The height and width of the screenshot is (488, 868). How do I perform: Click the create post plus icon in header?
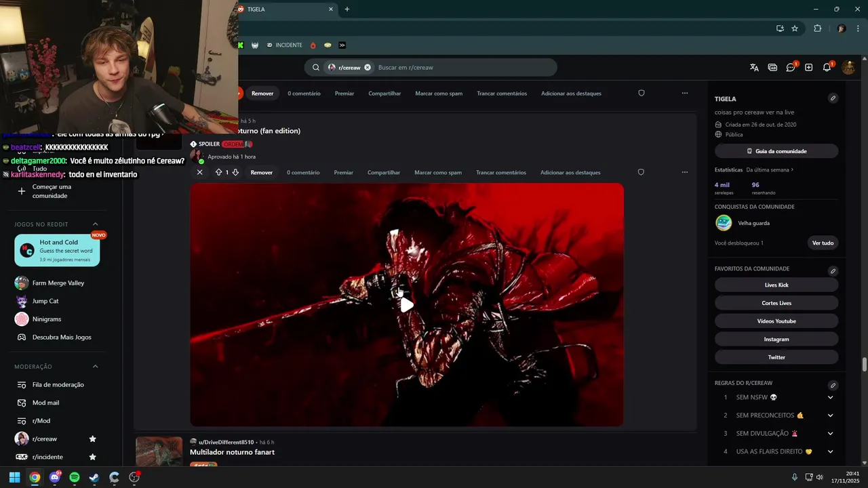(x=808, y=67)
